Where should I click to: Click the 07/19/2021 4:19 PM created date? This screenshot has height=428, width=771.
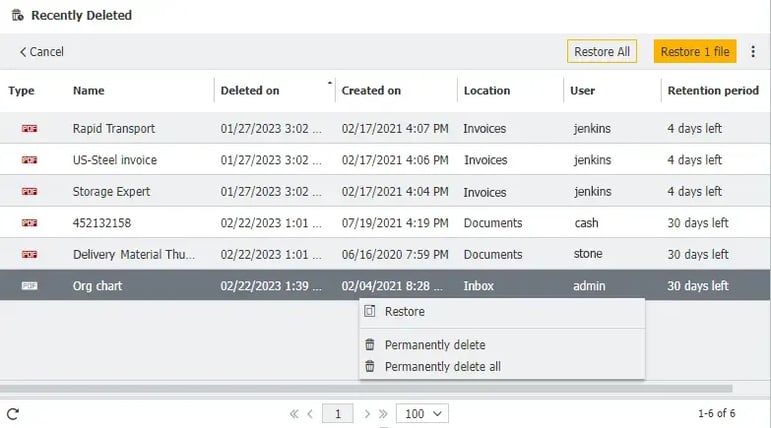click(x=395, y=223)
